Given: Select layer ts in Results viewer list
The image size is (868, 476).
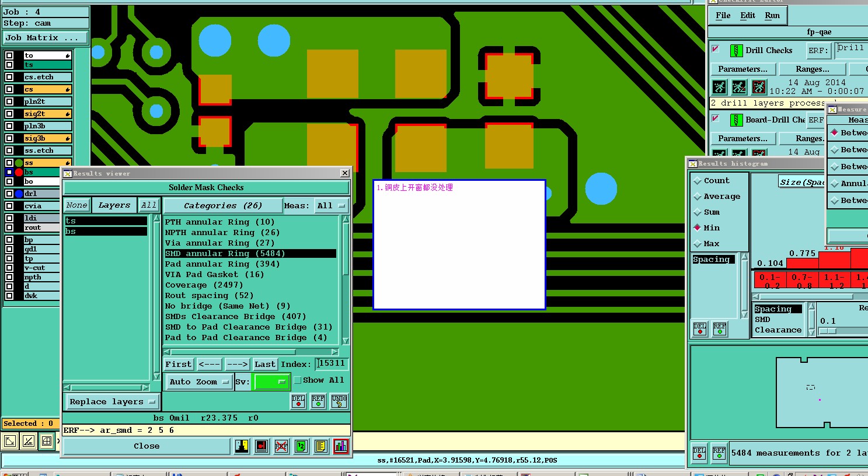Looking at the screenshot, I should (106, 221).
